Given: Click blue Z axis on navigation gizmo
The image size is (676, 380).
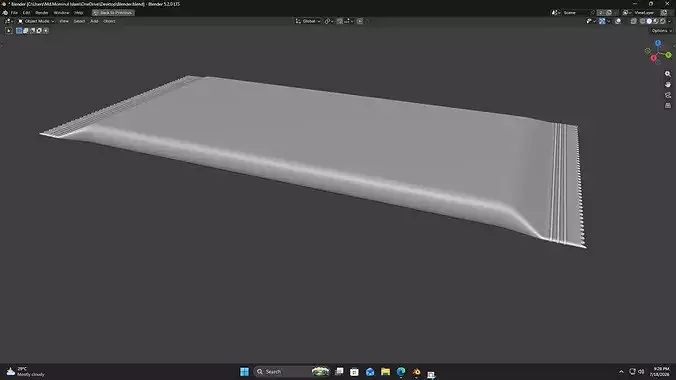Looking at the screenshot, I should 658,43.
